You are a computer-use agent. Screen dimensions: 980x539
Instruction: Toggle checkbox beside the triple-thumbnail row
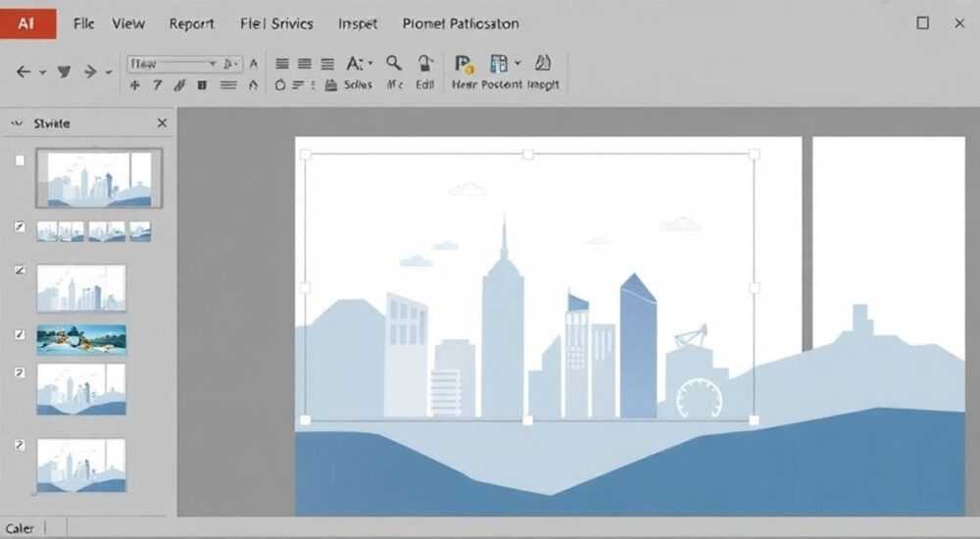20,227
